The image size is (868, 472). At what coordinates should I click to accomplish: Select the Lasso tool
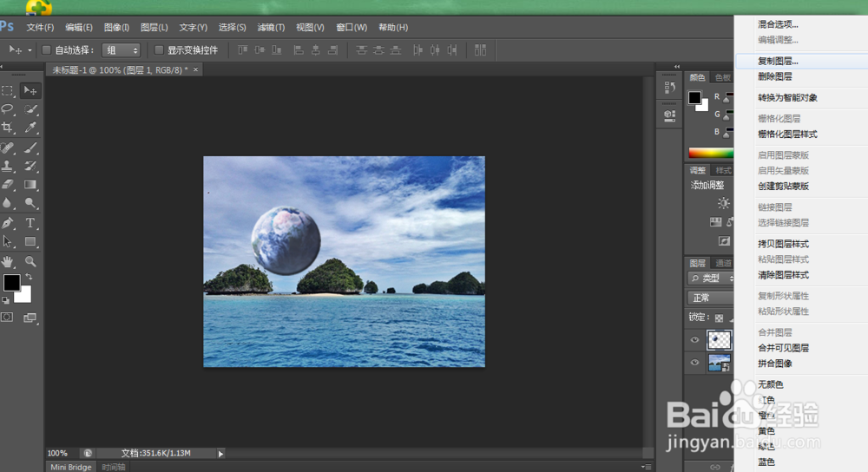tap(8, 109)
